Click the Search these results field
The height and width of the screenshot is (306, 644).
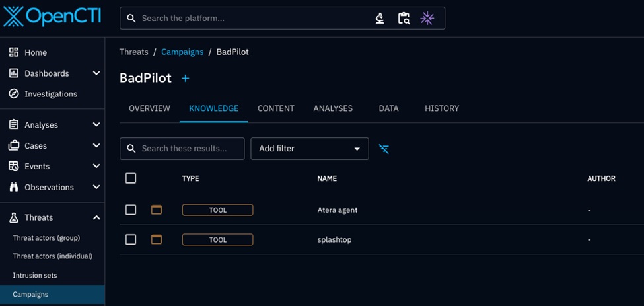182,149
